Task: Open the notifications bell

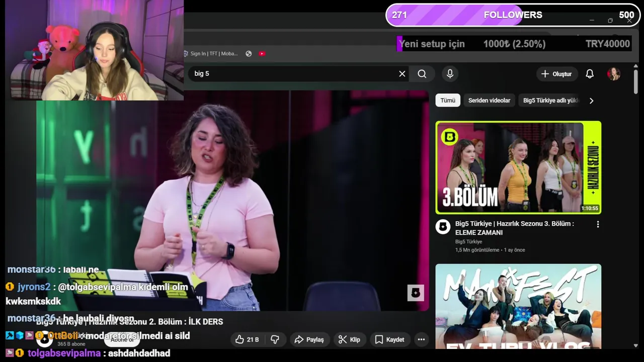Action: [x=590, y=74]
